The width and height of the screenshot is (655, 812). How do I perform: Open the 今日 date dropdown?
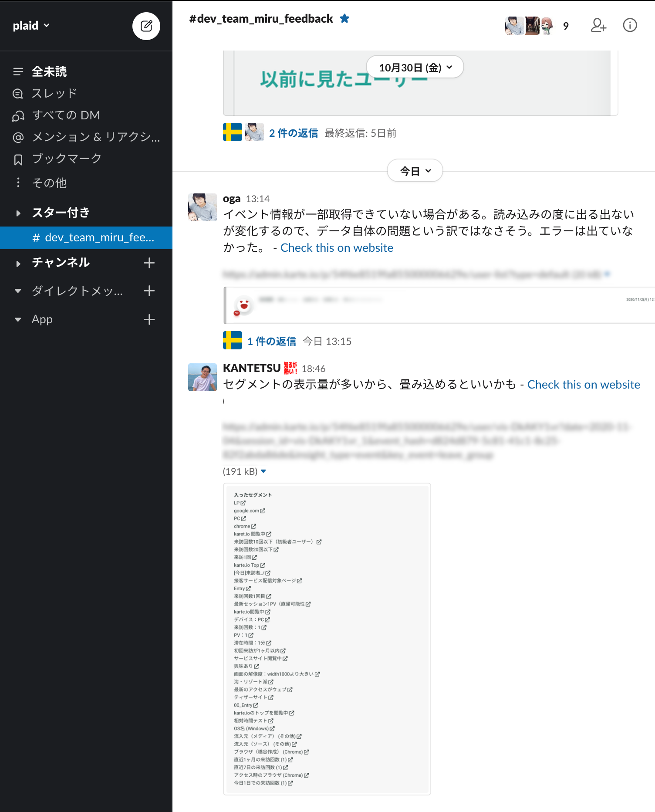coord(415,171)
